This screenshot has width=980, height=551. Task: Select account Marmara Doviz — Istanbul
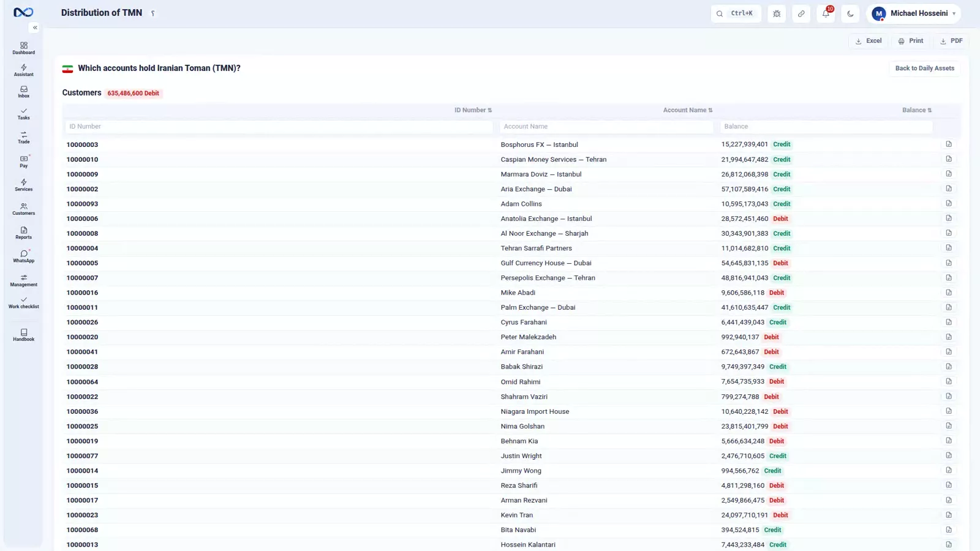541,174
